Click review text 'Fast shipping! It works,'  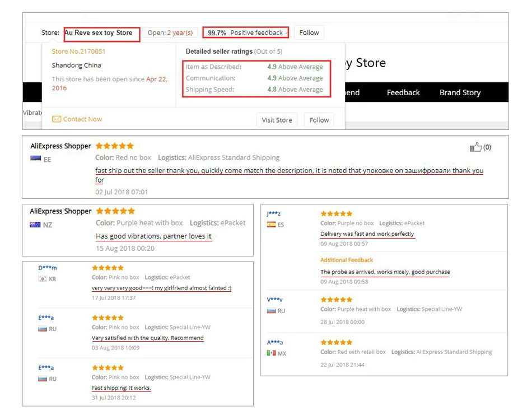tap(121, 388)
